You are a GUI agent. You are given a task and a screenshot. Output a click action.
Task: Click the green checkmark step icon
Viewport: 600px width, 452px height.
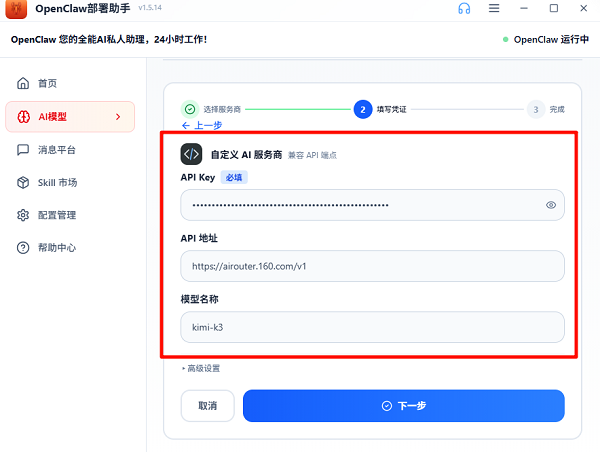[190, 109]
